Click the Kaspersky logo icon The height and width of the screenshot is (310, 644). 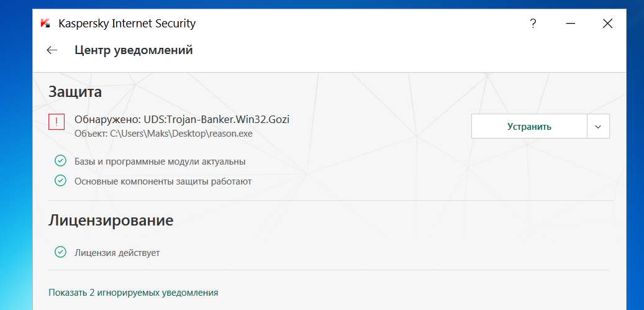pos(45,24)
